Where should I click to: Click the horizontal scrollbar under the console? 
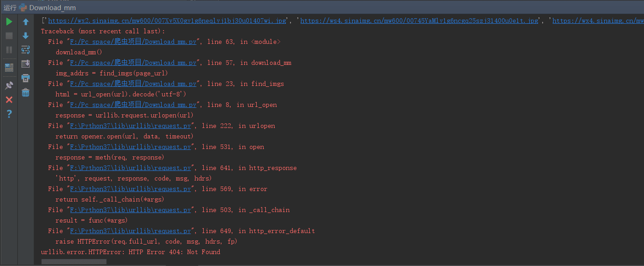tap(74, 262)
